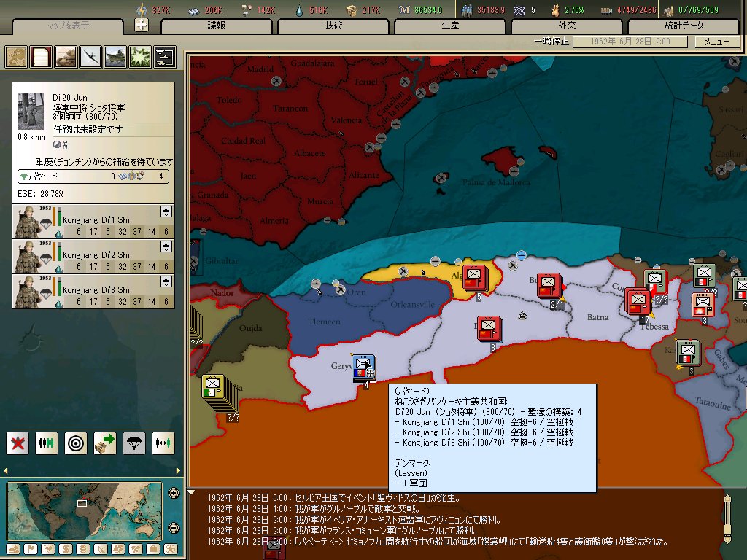
Task: Click the Tlemcen province on the map
Action: click(x=324, y=322)
